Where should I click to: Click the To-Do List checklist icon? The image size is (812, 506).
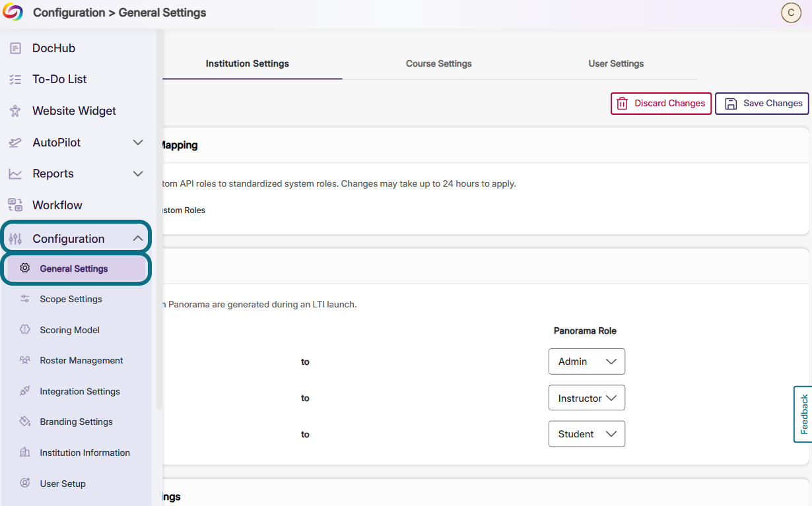15,79
